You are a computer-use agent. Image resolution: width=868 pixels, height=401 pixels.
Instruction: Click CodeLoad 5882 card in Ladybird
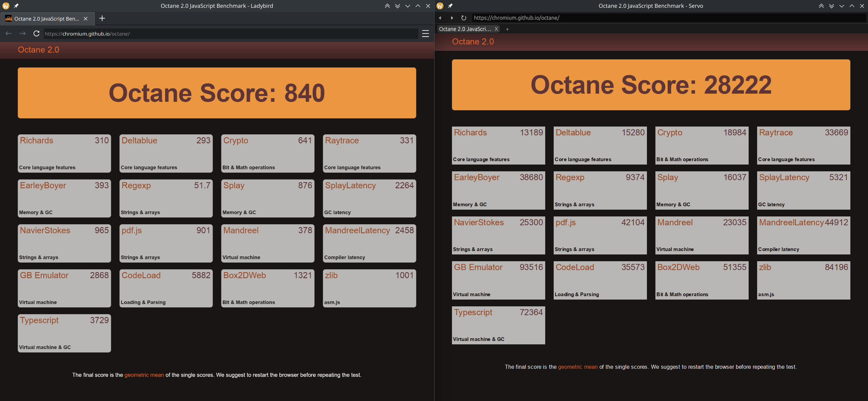(x=166, y=288)
